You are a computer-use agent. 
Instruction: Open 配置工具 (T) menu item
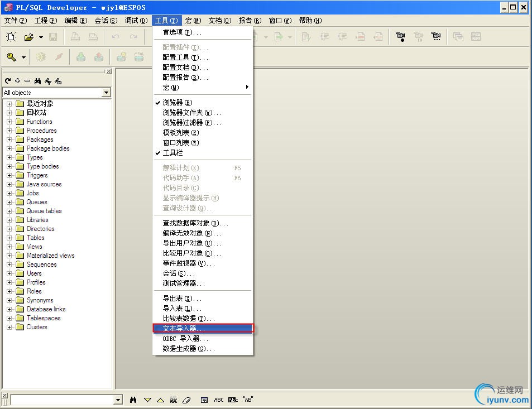(203, 57)
